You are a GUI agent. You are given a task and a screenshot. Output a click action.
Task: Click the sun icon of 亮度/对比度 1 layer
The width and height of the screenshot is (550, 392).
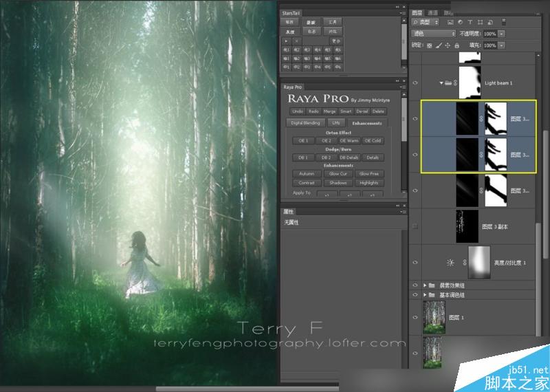click(450, 263)
